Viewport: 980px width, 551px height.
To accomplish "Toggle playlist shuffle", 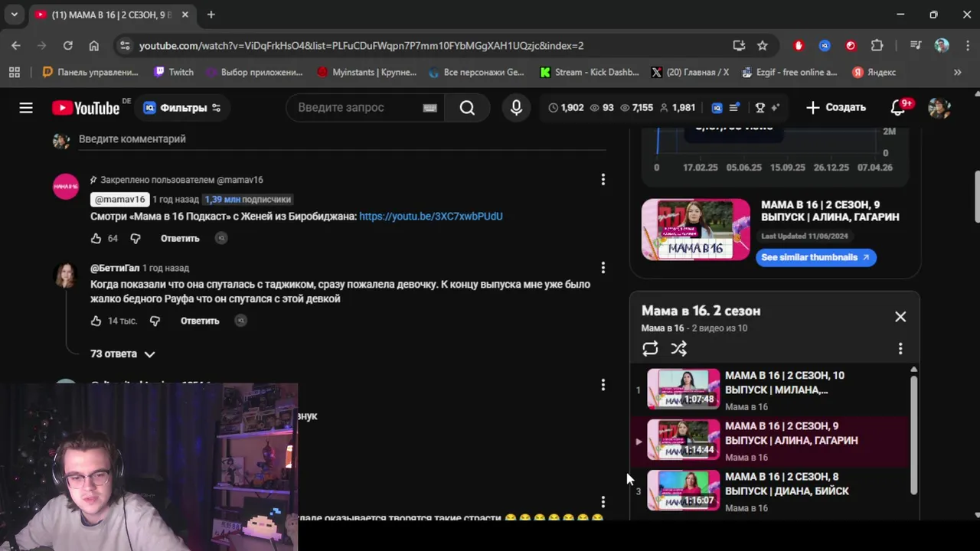I will pos(679,349).
